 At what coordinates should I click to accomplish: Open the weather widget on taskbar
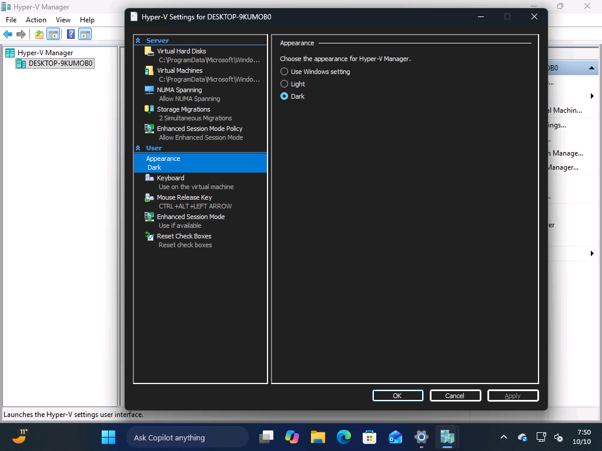click(x=19, y=437)
